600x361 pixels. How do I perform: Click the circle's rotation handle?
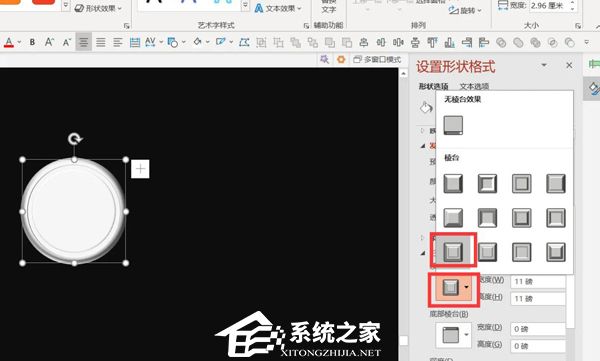75,139
